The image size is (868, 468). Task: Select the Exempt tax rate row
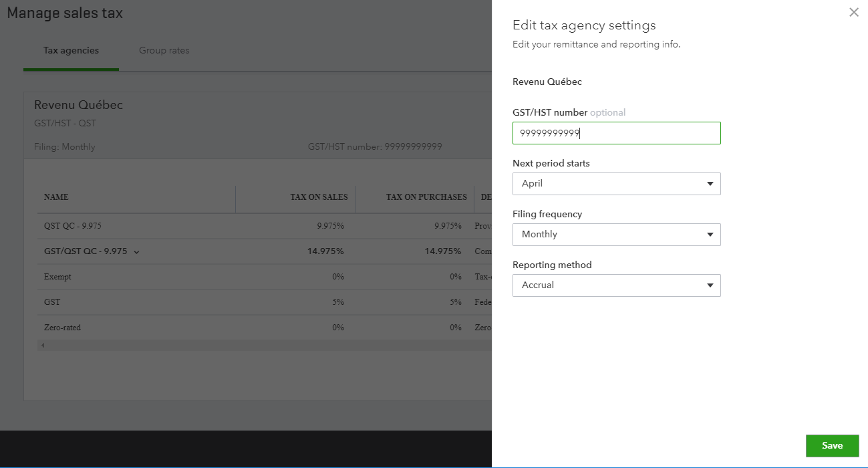tap(57, 277)
